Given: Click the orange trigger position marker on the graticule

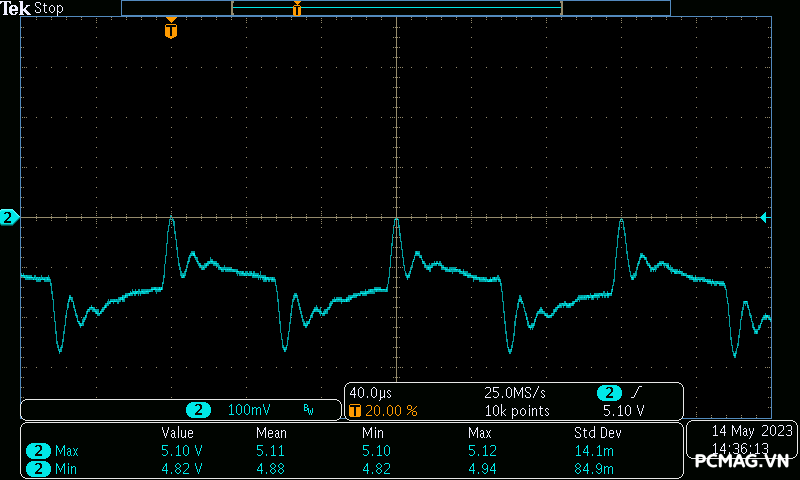Looking at the screenshot, I should coord(171,31).
